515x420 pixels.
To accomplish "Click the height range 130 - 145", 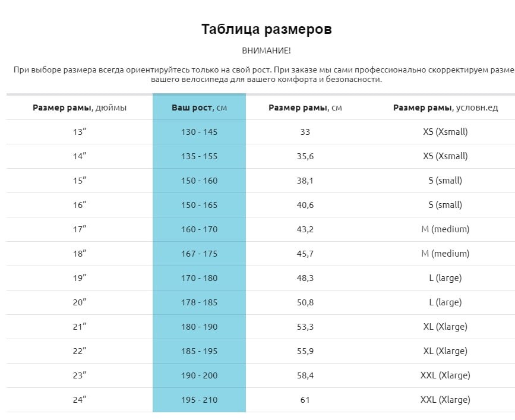I will coord(200,132).
